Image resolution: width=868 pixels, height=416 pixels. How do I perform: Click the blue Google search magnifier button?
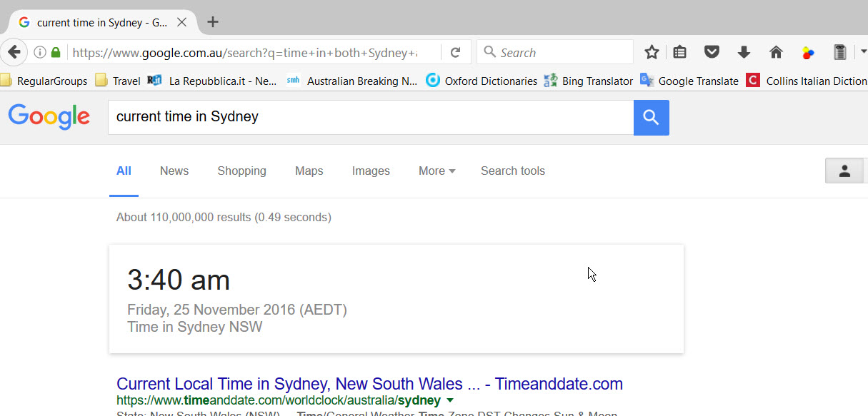point(651,118)
